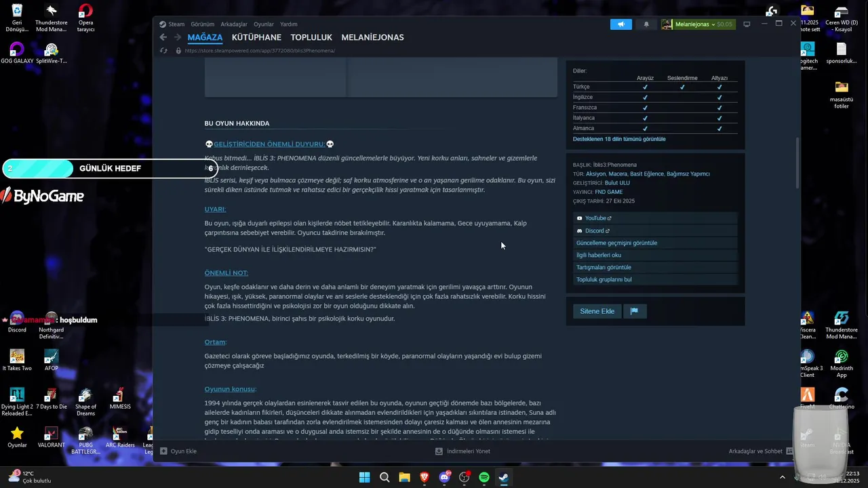Viewport: 868px width, 488px height.
Task: Open AFOP desktop shortcut
Action: [x=52, y=361]
